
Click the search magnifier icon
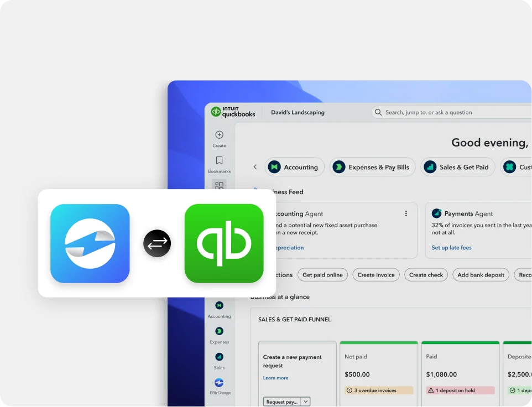point(378,112)
